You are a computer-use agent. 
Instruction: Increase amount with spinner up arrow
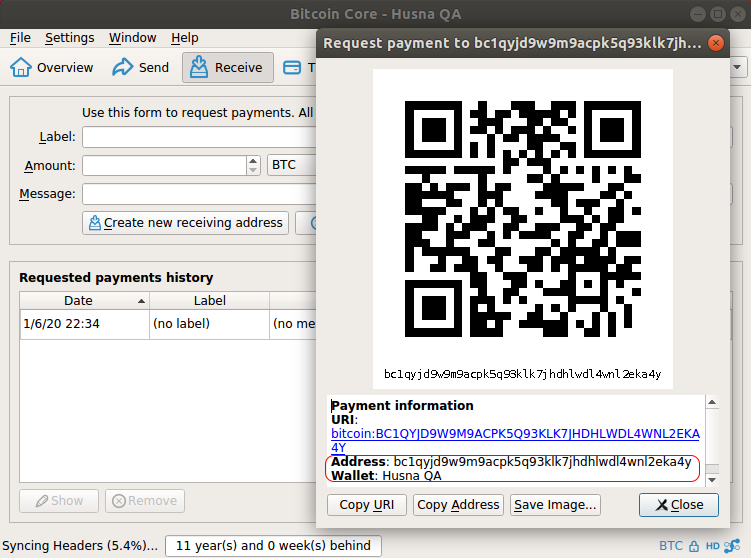[x=253, y=160]
